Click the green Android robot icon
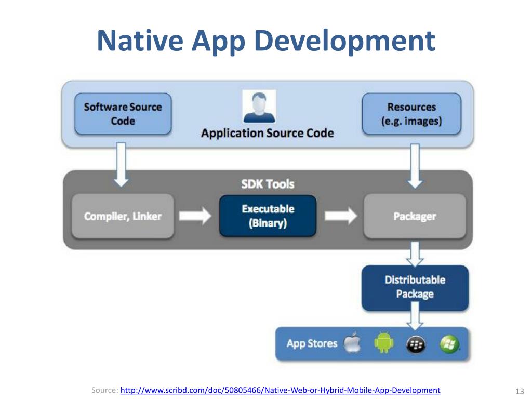Viewport: 532px width, 399px height. click(384, 343)
